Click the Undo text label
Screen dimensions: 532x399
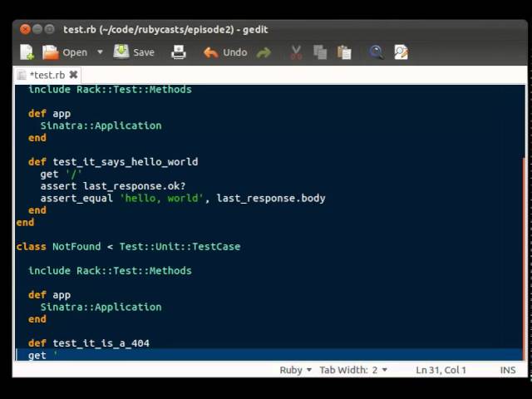point(234,52)
